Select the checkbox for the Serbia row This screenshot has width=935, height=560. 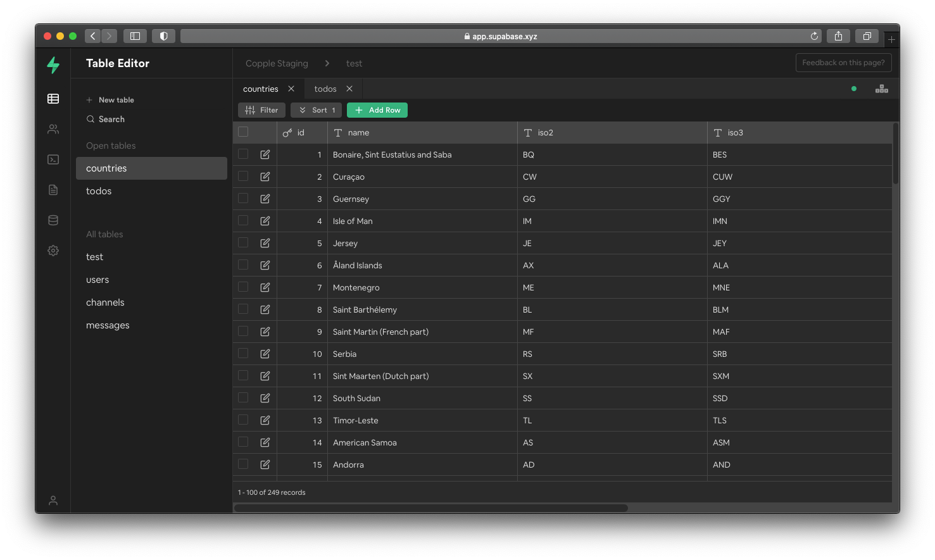click(243, 354)
